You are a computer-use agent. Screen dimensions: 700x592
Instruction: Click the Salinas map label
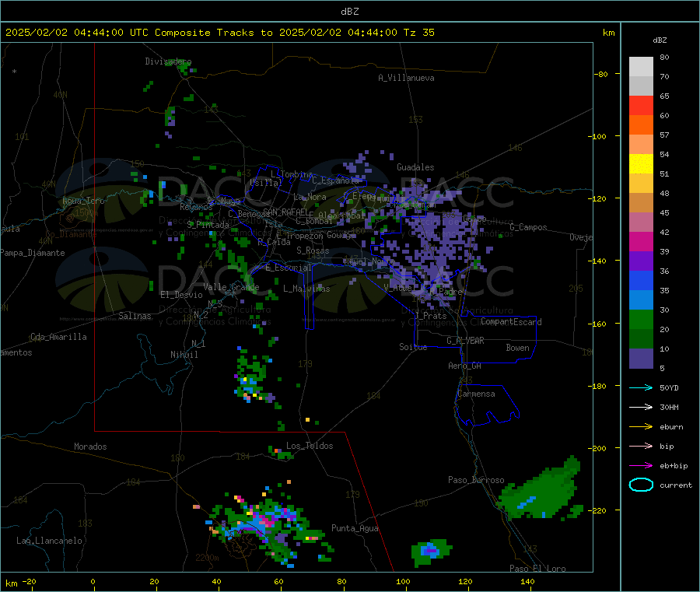coord(135,316)
